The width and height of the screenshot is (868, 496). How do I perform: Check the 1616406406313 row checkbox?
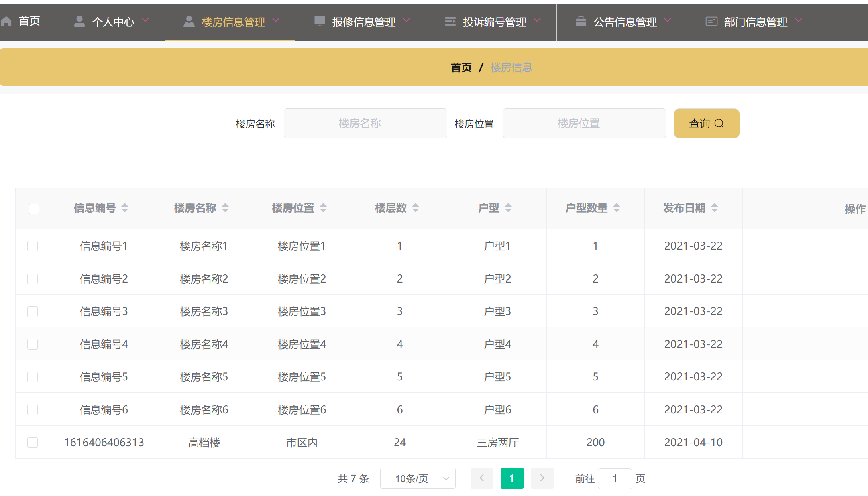tap(33, 443)
